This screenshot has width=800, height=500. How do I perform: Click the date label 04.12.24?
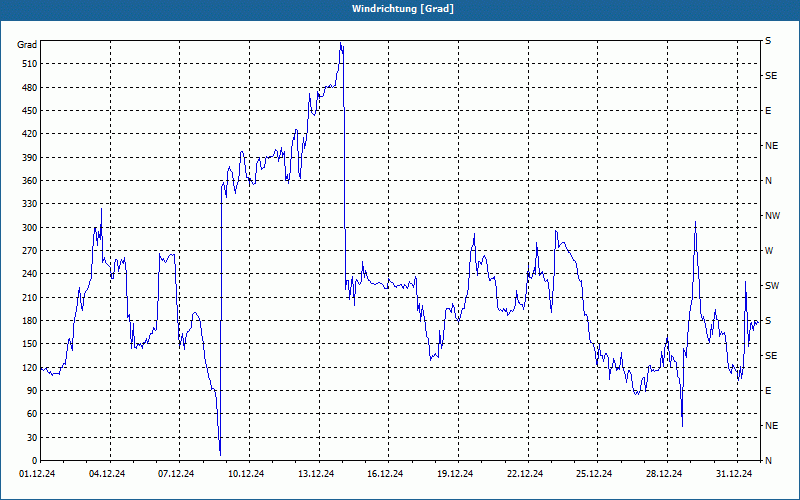tap(107, 474)
